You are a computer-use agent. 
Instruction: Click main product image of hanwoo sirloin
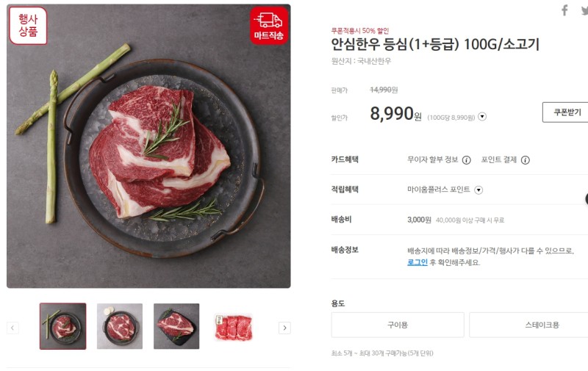coord(148,146)
